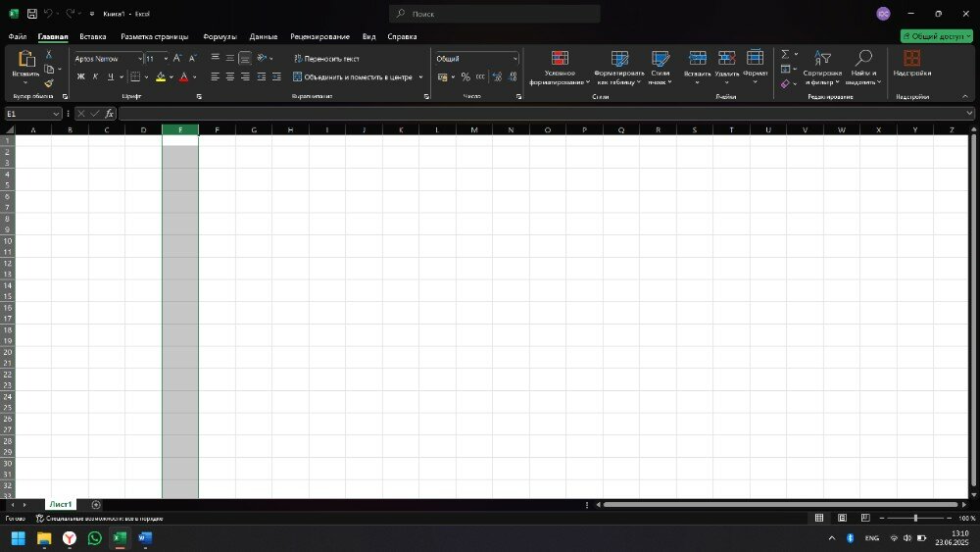Apply the yellow fill color bucket
The image size is (980, 552).
(x=161, y=76)
